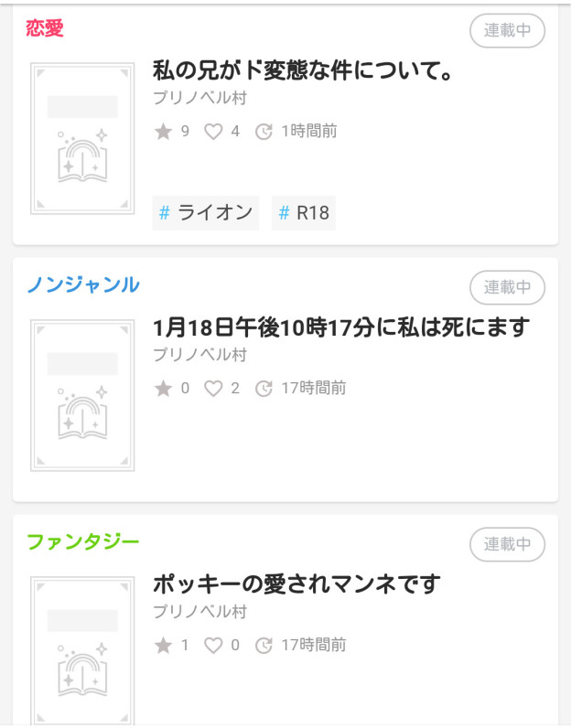Click 連載中 badge on the romance story

pyautogui.click(x=507, y=31)
